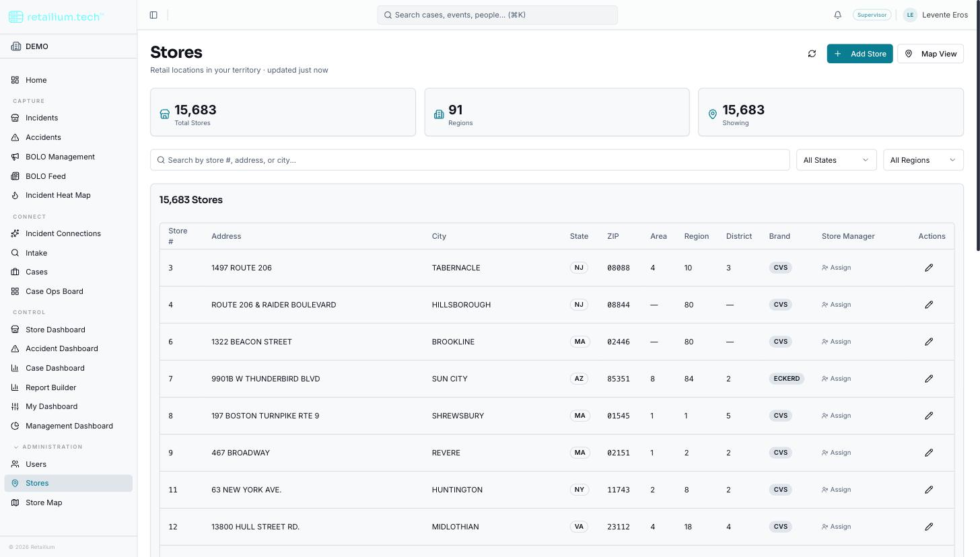
Task: Open BOLO Management
Action: pos(68,157)
